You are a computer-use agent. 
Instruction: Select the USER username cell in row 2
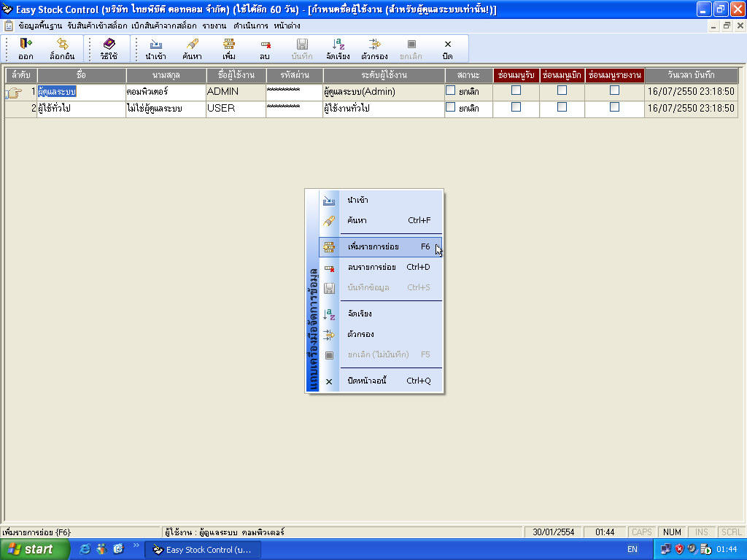236,108
